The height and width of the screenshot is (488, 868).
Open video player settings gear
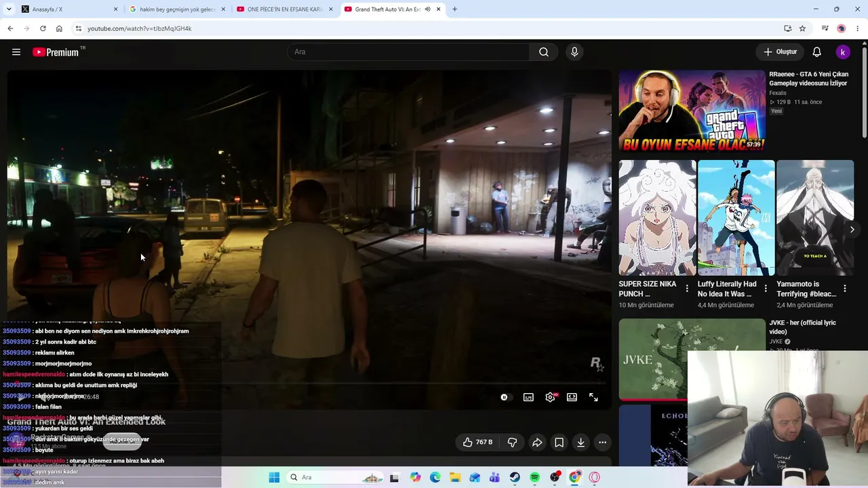point(550,397)
